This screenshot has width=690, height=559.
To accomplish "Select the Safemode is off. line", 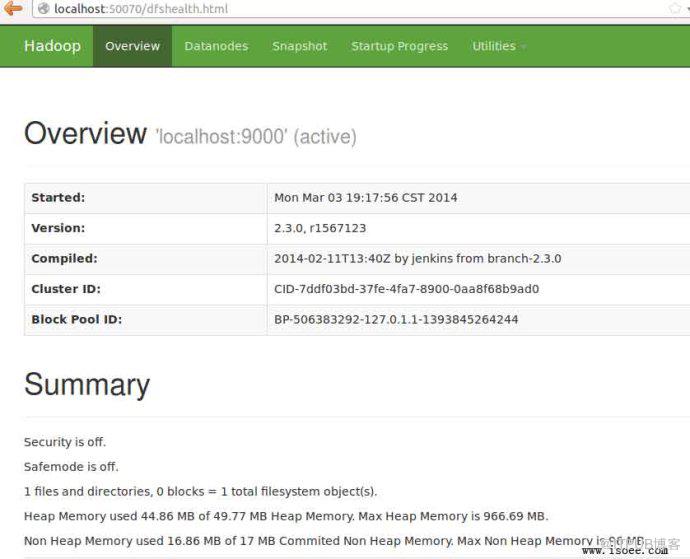I will coord(71,467).
